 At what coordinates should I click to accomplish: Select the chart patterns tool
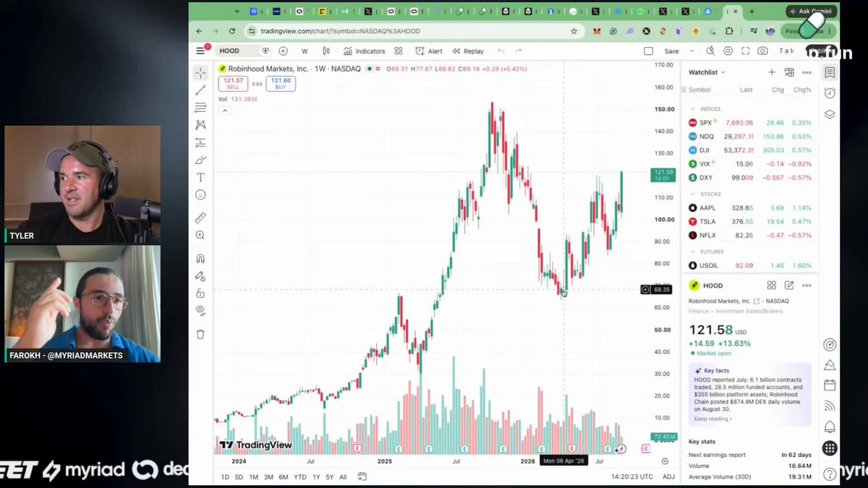[x=200, y=125]
